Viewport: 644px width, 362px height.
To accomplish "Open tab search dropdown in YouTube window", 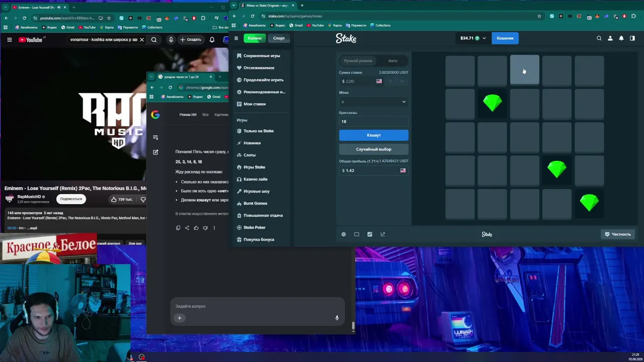I will click(6, 8).
